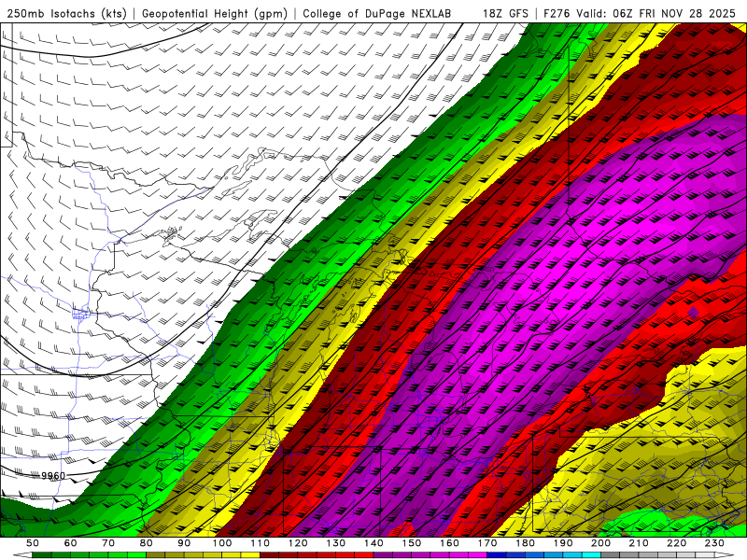747x560 pixels.
Task: Click the legend value 160
Action: [x=449, y=543]
